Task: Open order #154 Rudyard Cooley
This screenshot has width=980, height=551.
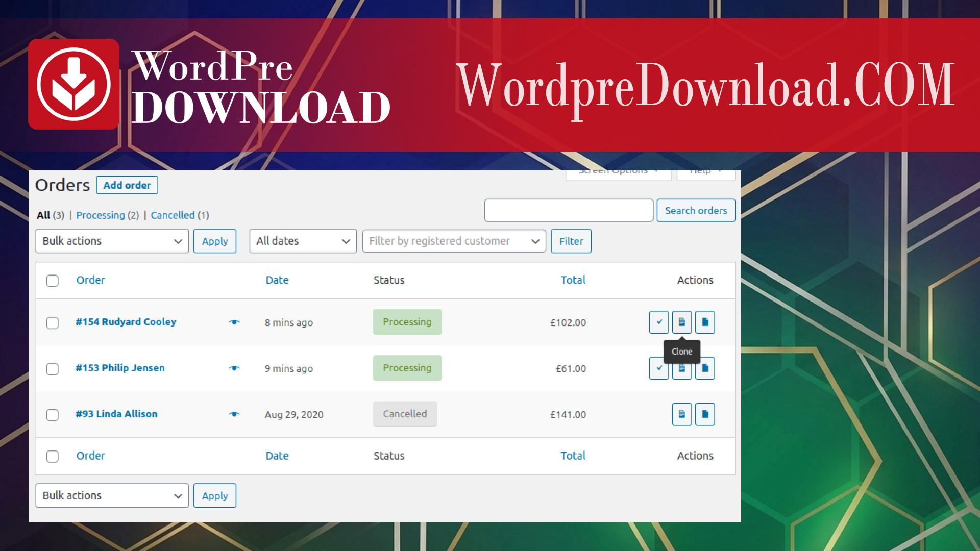Action: click(126, 322)
